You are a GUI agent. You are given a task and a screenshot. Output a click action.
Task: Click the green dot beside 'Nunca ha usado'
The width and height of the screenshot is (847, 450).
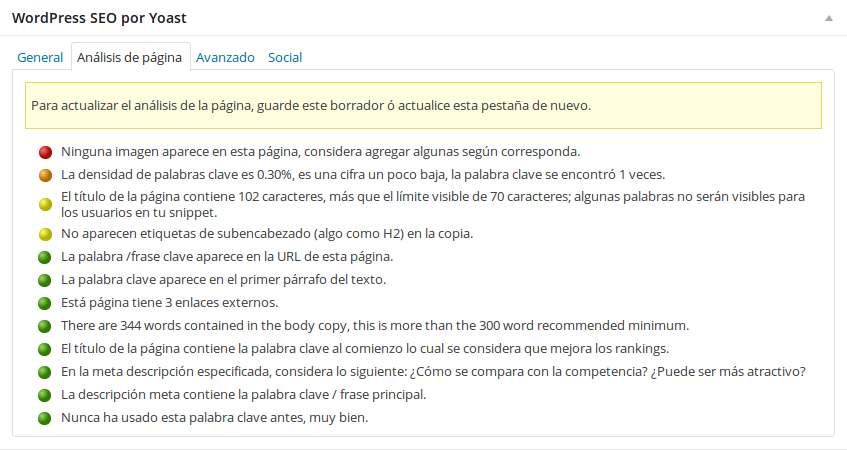45,418
